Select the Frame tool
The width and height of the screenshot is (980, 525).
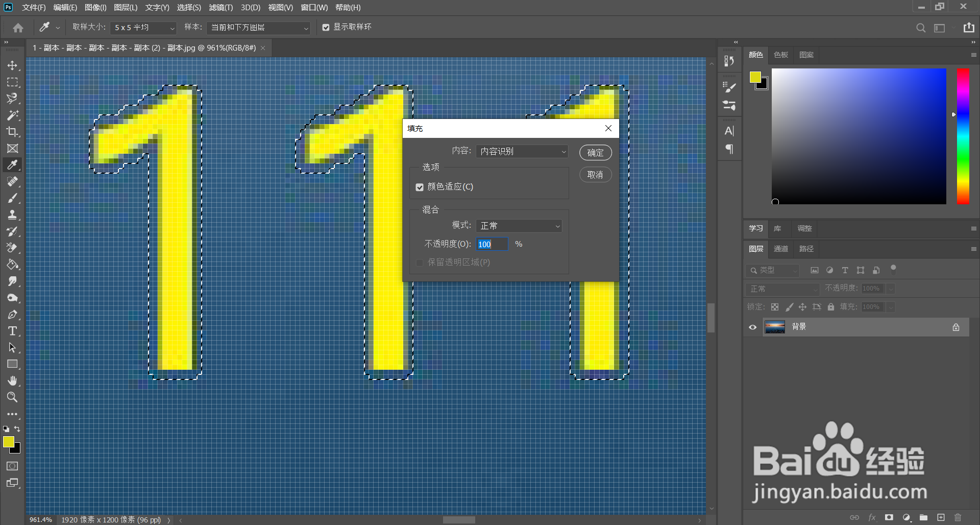click(x=12, y=149)
